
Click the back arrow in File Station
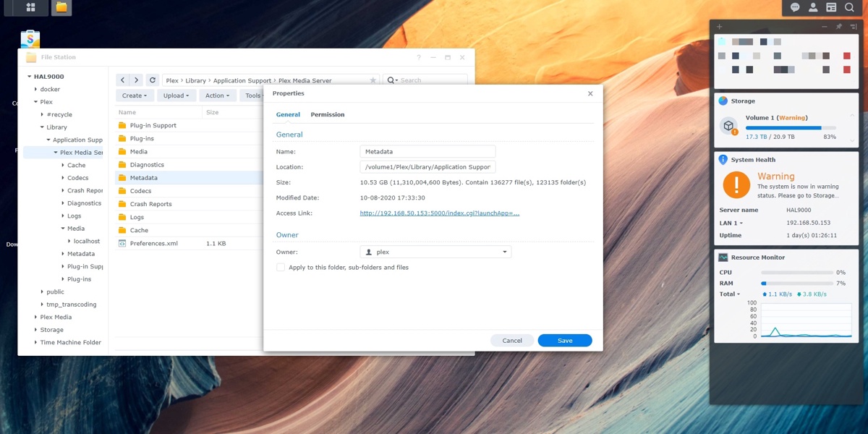(x=123, y=80)
